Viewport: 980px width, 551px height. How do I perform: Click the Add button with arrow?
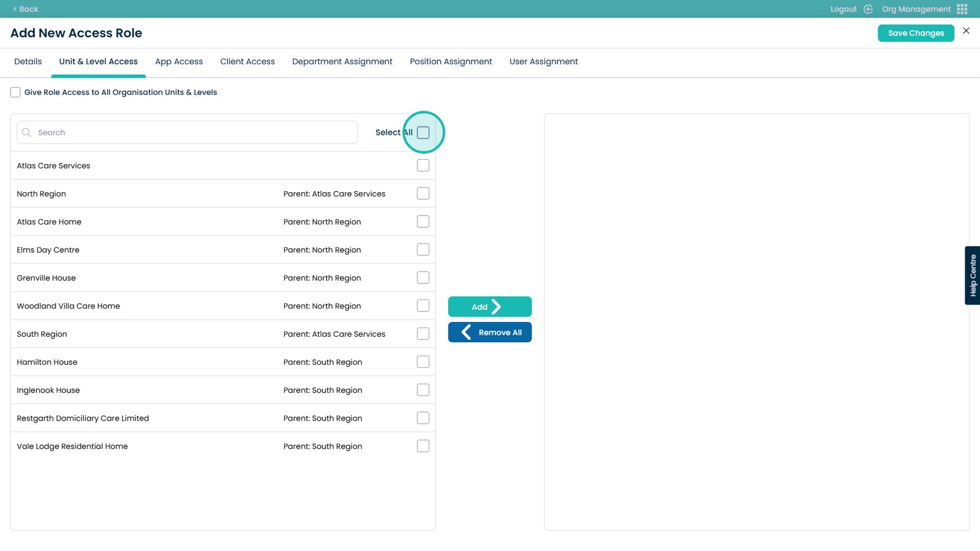point(489,307)
